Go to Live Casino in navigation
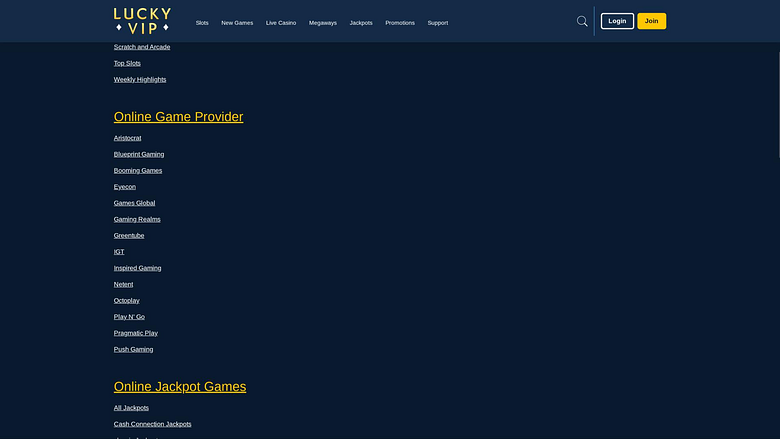 (x=281, y=23)
